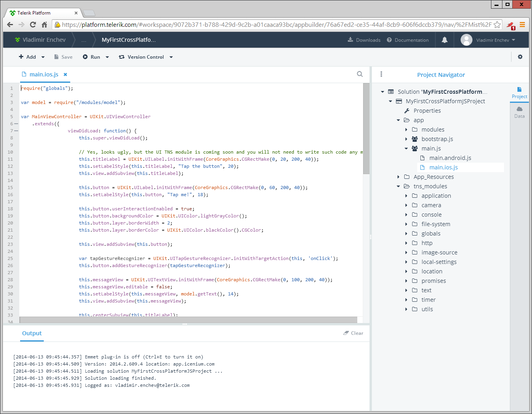Image resolution: width=532 pixels, height=414 pixels.
Task: Expand the application folder
Action: tap(406, 196)
